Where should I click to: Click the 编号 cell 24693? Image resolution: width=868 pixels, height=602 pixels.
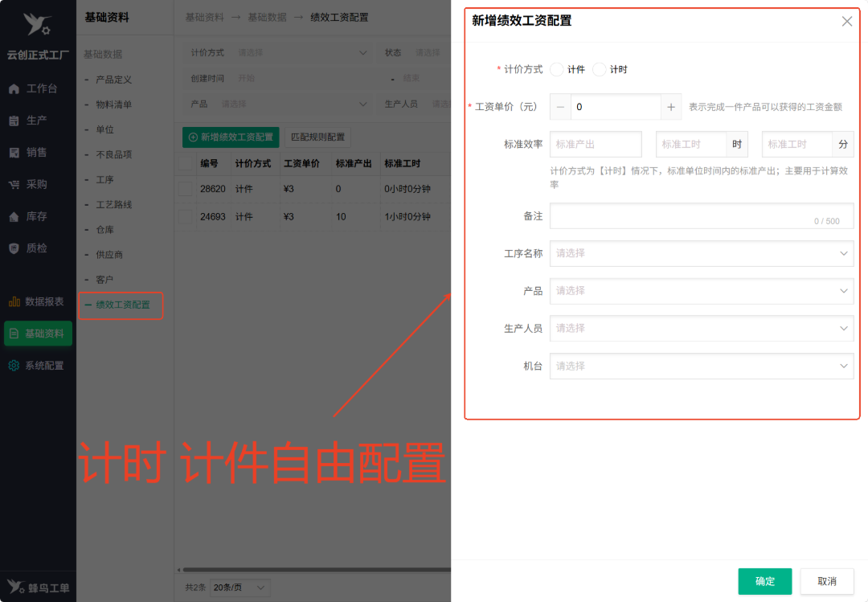212,216
